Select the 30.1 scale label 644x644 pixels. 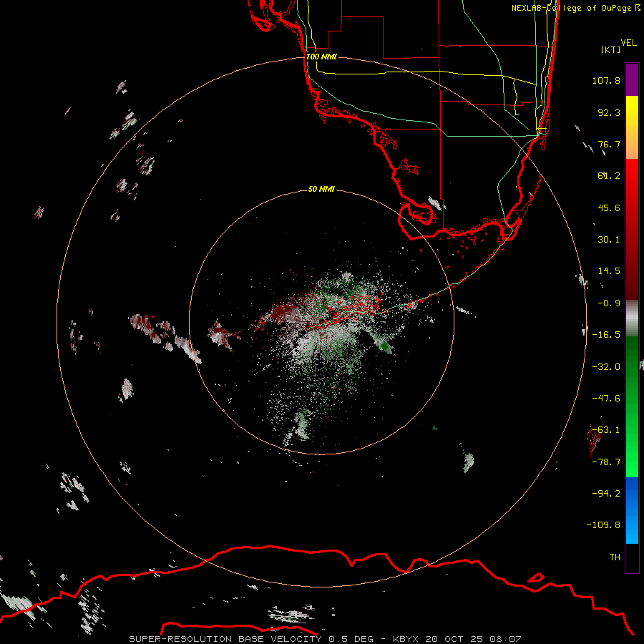(x=609, y=240)
